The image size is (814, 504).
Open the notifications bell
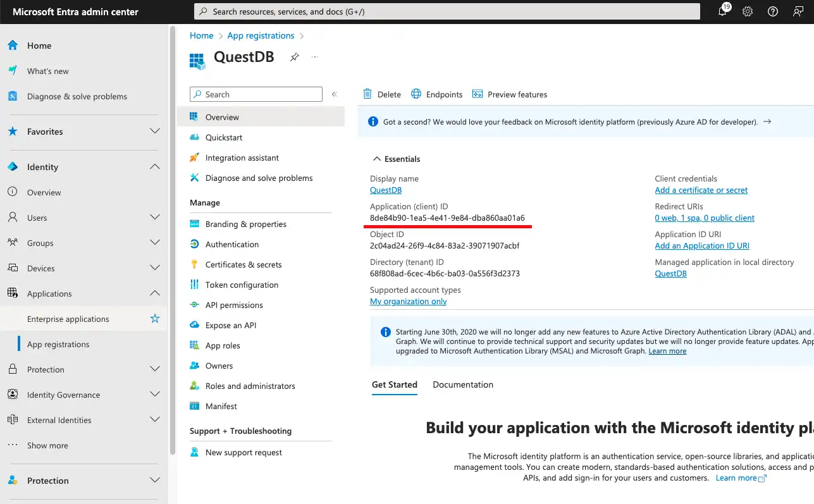[722, 11]
